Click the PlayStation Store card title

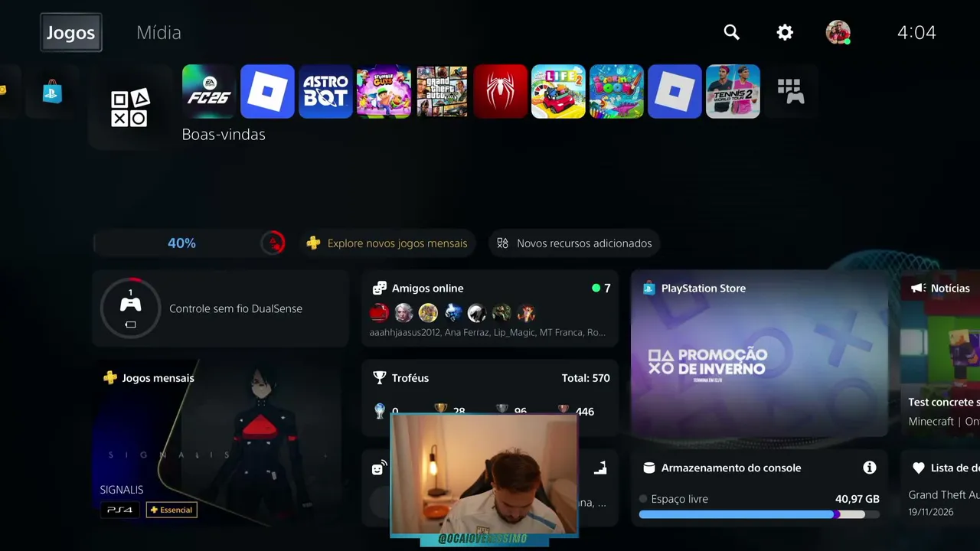coord(704,289)
